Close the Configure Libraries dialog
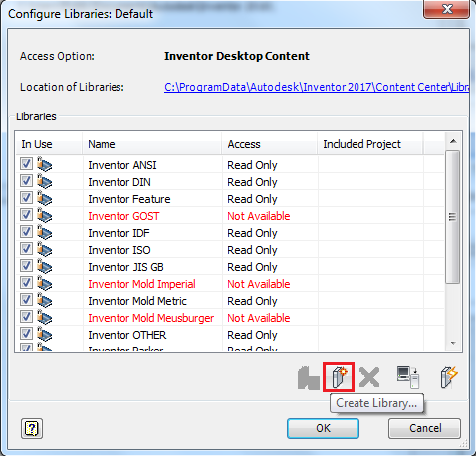 (447, 9)
